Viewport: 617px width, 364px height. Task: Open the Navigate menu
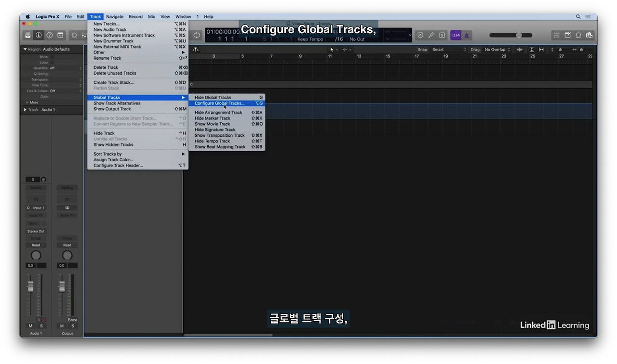coord(115,16)
